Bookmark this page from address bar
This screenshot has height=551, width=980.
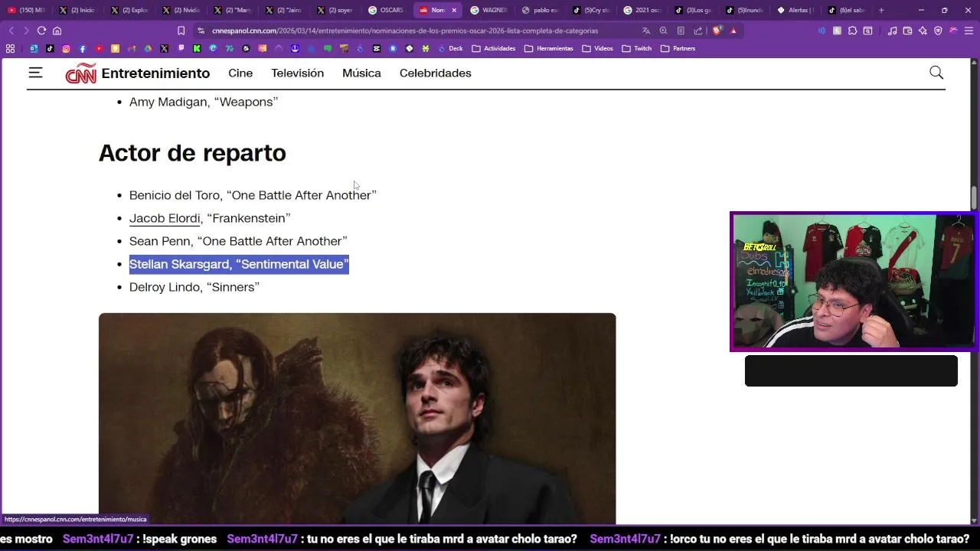coord(181,31)
